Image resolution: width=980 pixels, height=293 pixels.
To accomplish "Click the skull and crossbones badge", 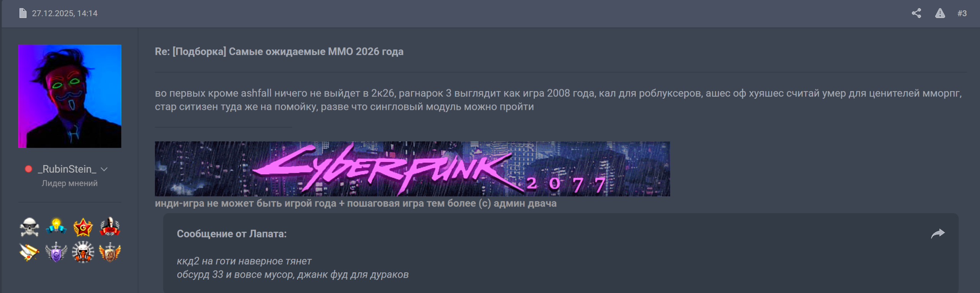I will click(x=29, y=227).
